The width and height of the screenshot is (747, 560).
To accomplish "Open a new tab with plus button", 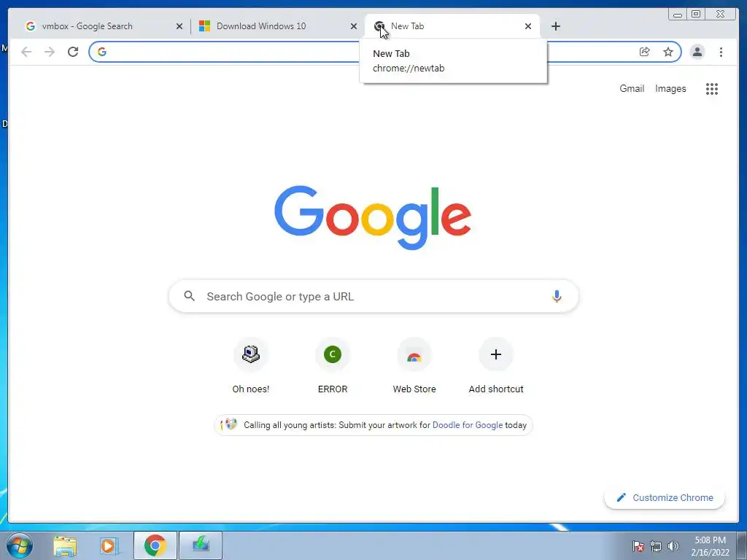I will (x=555, y=26).
